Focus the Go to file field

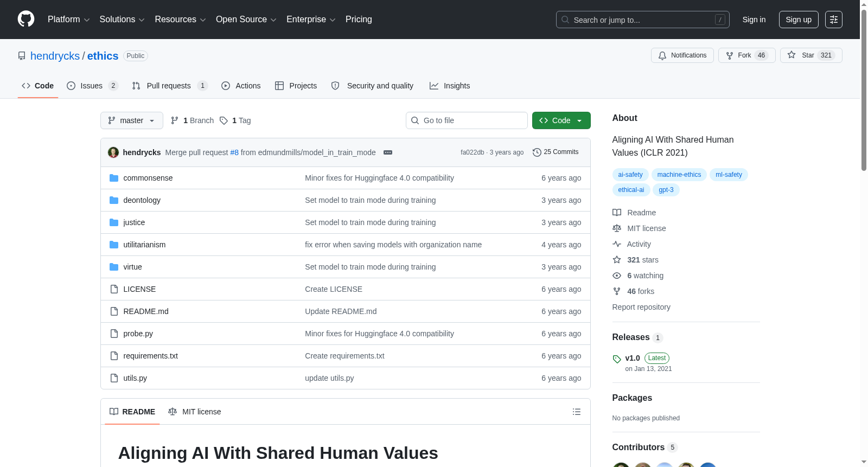[x=467, y=120]
